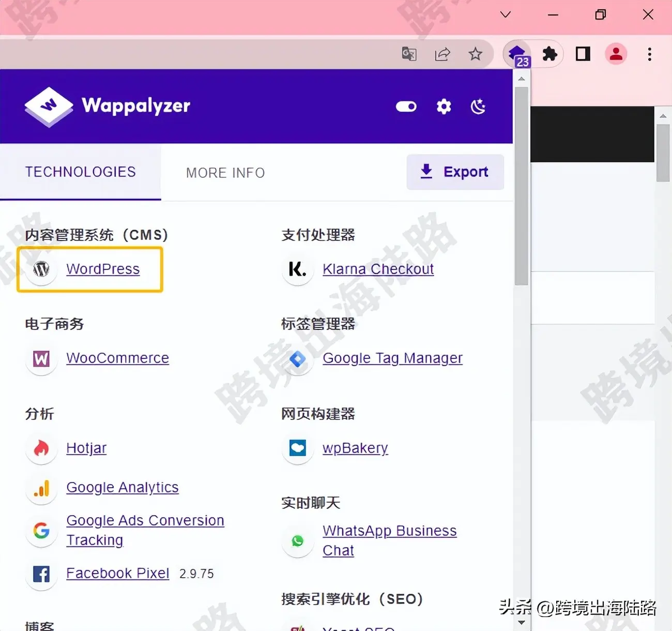This screenshot has width=672, height=631.
Task: Switch to MORE INFO tab
Action: click(x=225, y=173)
